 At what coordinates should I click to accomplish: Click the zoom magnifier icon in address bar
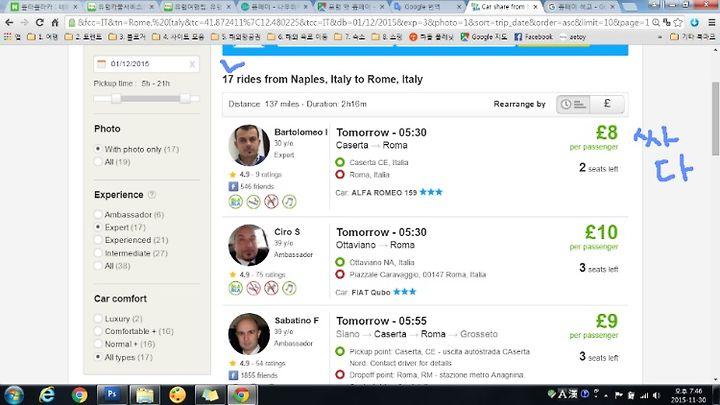pyautogui.click(x=657, y=22)
